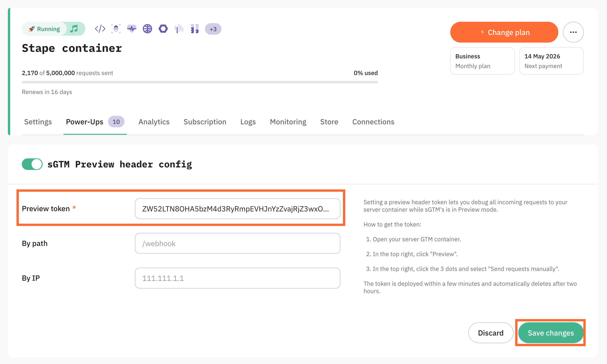This screenshot has width=607, height=364.
Task: Click the face scan power-up icon
Action: (x=116, y=29)
